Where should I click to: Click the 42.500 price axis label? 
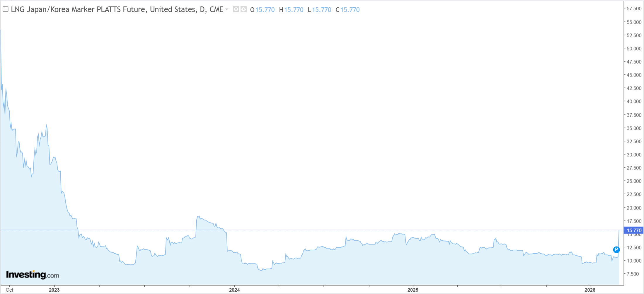(x=634, y=88)
